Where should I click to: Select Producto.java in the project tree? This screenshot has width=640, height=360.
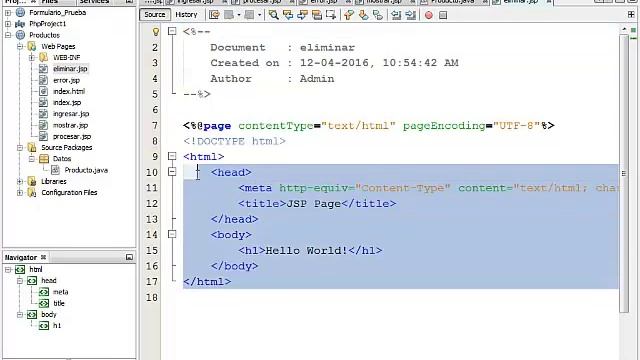[86, 170]
